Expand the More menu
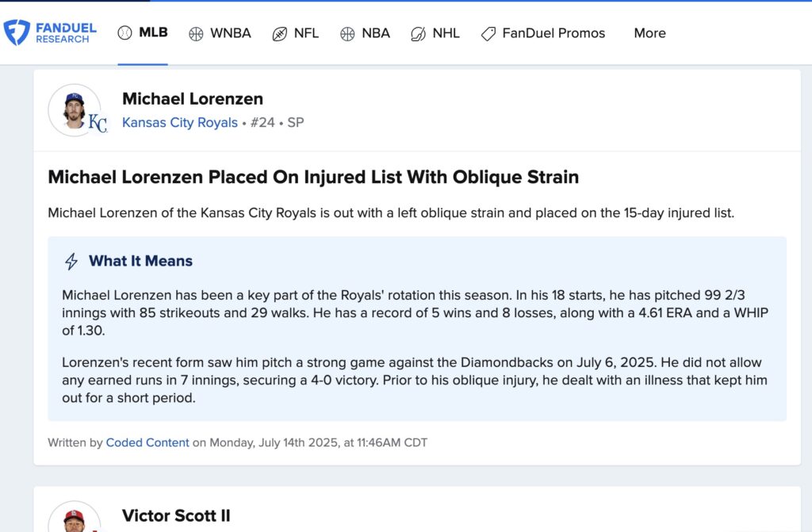 click(x=650, y=33)
